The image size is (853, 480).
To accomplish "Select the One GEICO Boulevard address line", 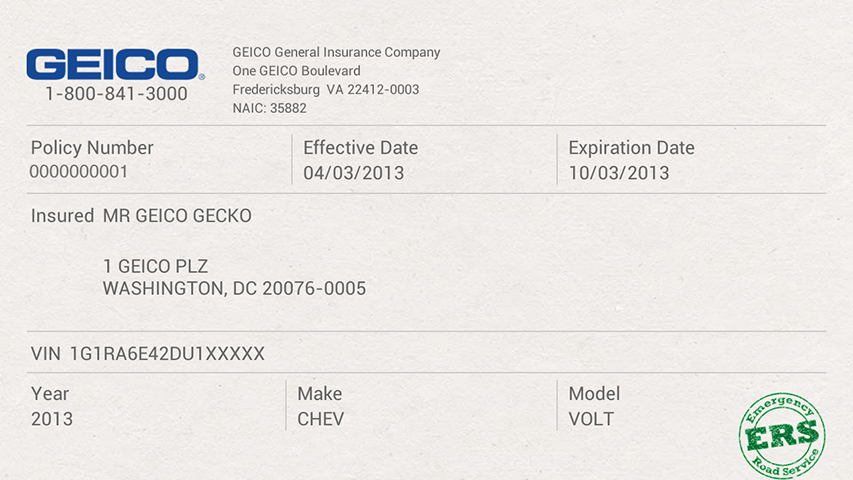I will coord(296,71).
